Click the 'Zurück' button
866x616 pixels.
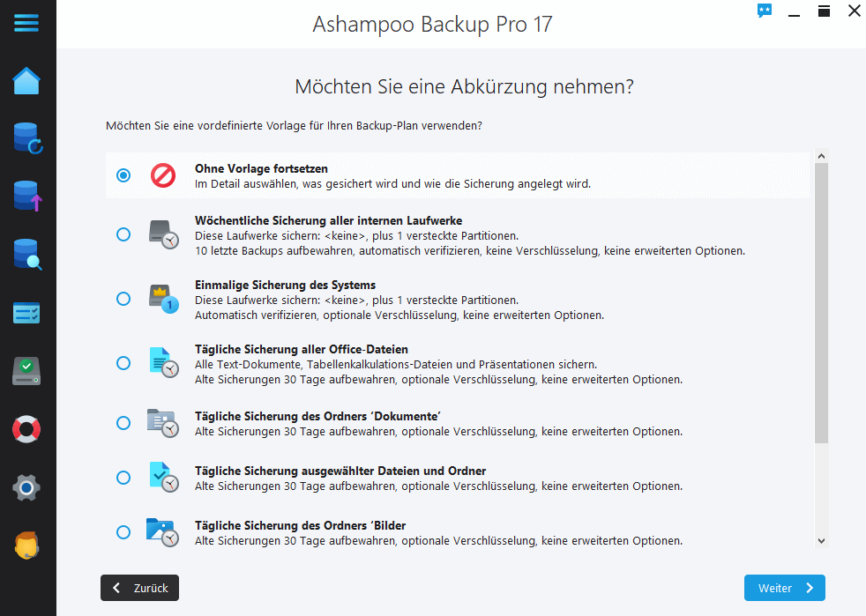coord(138,588)
